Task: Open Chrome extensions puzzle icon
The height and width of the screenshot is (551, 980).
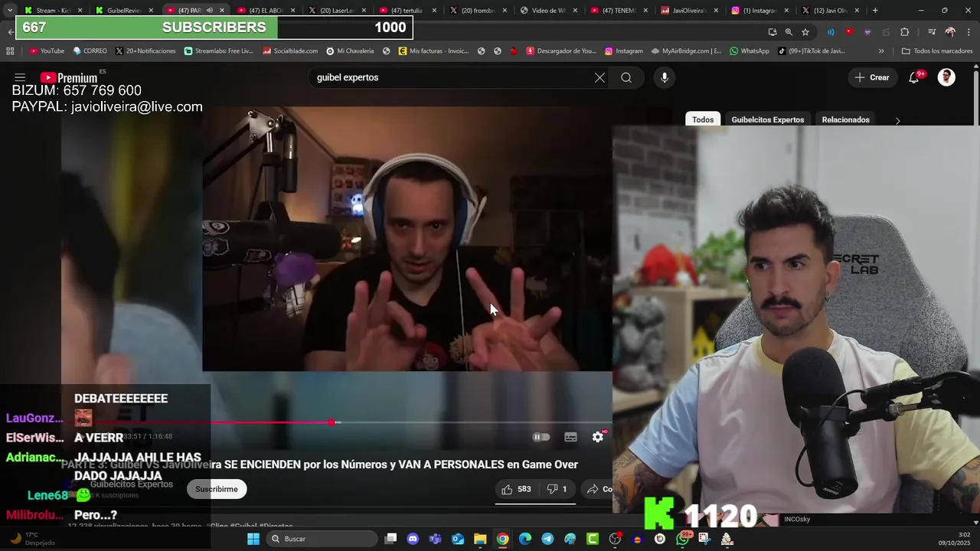Action: coord(905,32)
